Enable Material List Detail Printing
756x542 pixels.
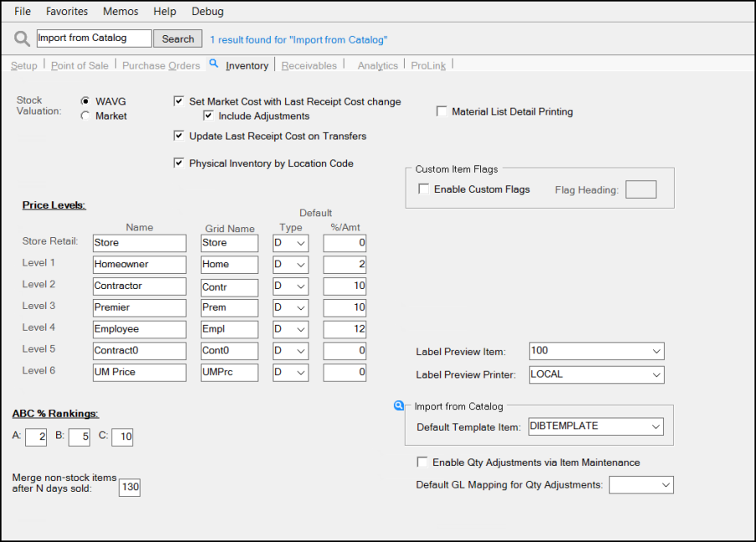(442, 111)
